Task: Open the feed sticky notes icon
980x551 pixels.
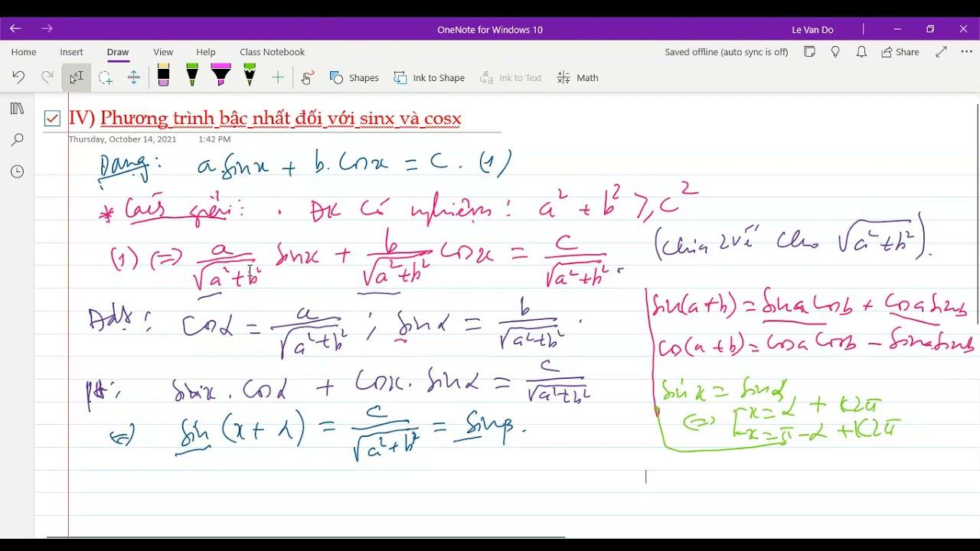Action: pos(809,52)
